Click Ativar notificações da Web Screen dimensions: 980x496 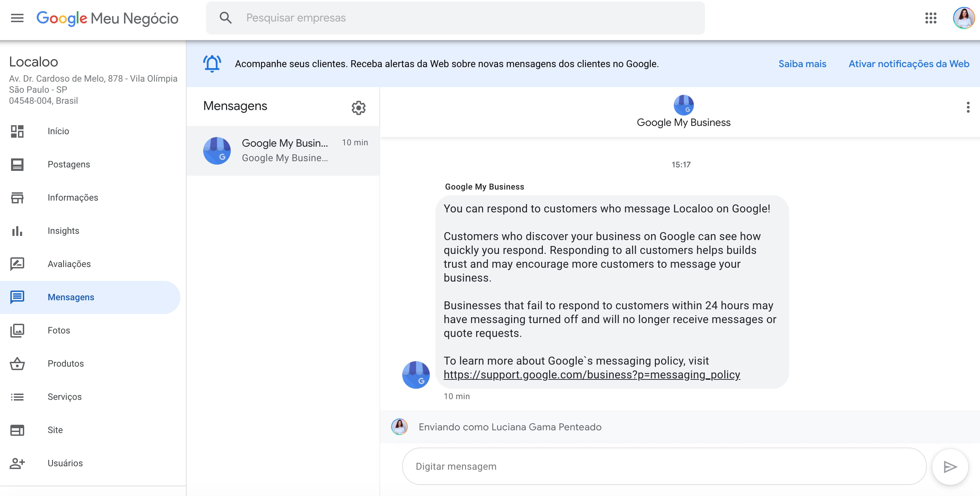pos(908,64)
